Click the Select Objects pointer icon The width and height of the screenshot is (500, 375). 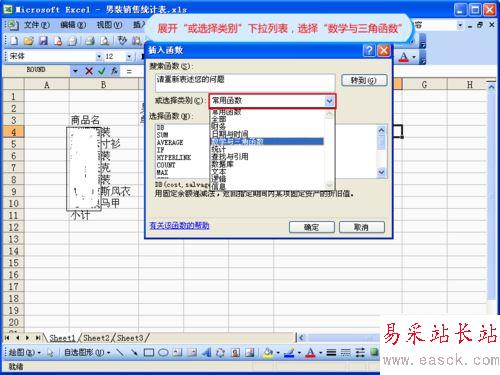(50, 352)
